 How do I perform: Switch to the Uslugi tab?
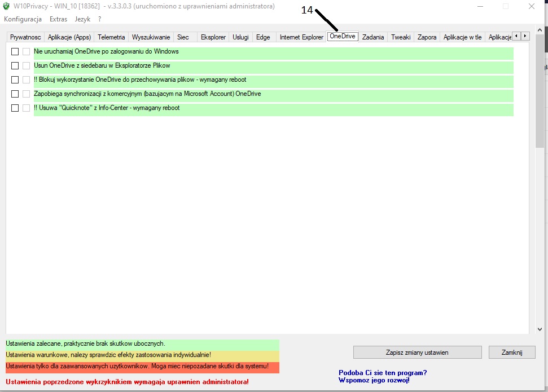[x=241, y=37]
